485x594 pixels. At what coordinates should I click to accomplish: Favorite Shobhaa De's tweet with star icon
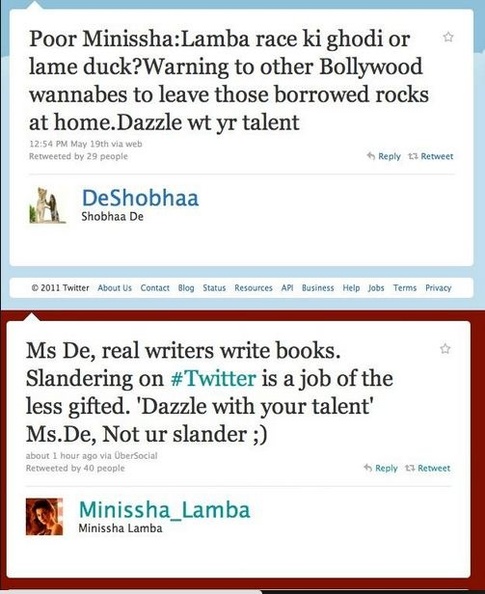(x=448, y=37)
